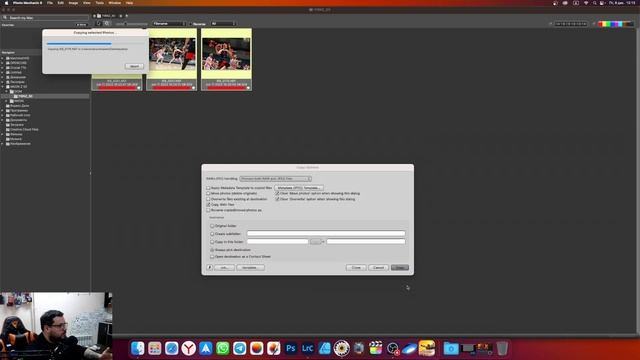The height and width of the screenshot is (360, 640).
Task: Open the RAW+JPEG handling dropdown
Action: point(276,179)
